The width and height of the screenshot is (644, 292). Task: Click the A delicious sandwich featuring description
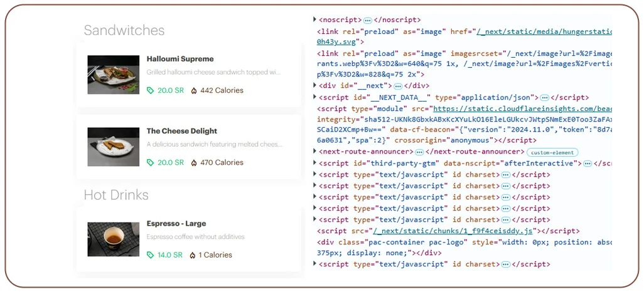tap(215, 145)
